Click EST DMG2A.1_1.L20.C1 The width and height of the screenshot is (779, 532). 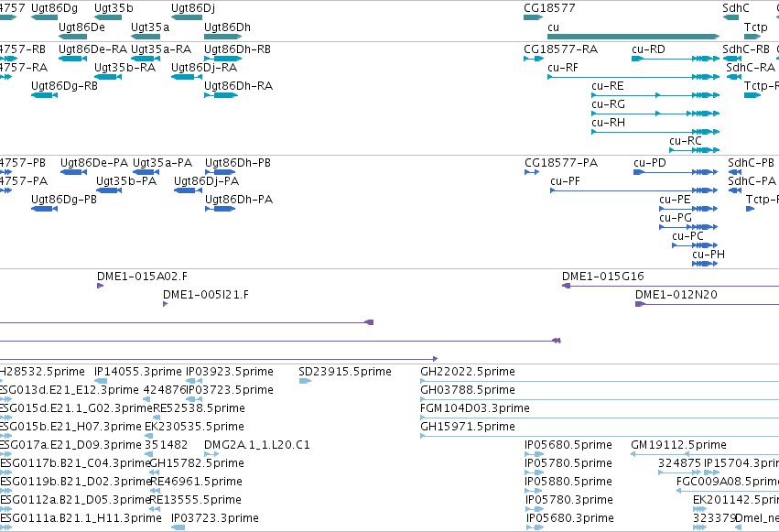(x=211, y=454)
